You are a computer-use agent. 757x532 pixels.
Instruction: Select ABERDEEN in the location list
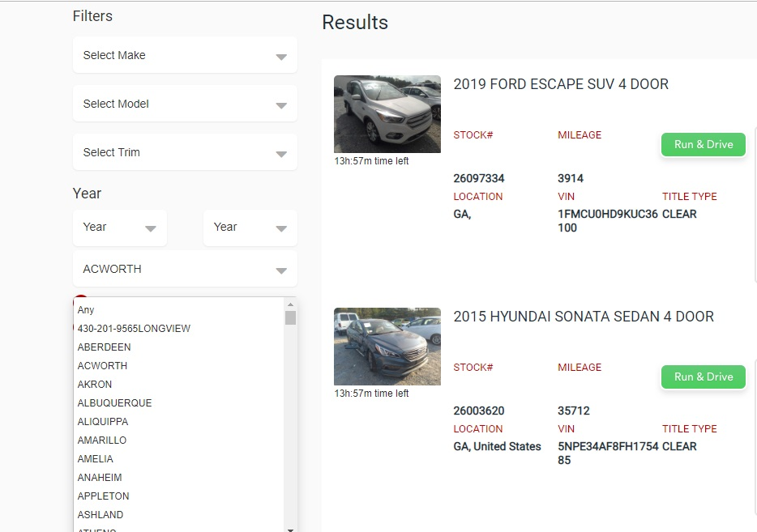tap(178, 347)
